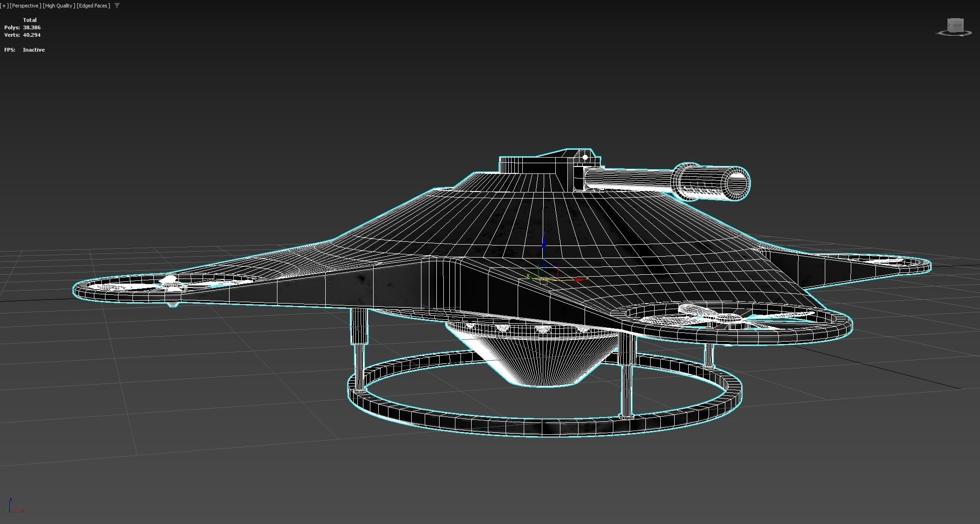This screenshot has width=980, height=524.
Task: Open the Edged Faces per-view menu
Action: [93, 6]
